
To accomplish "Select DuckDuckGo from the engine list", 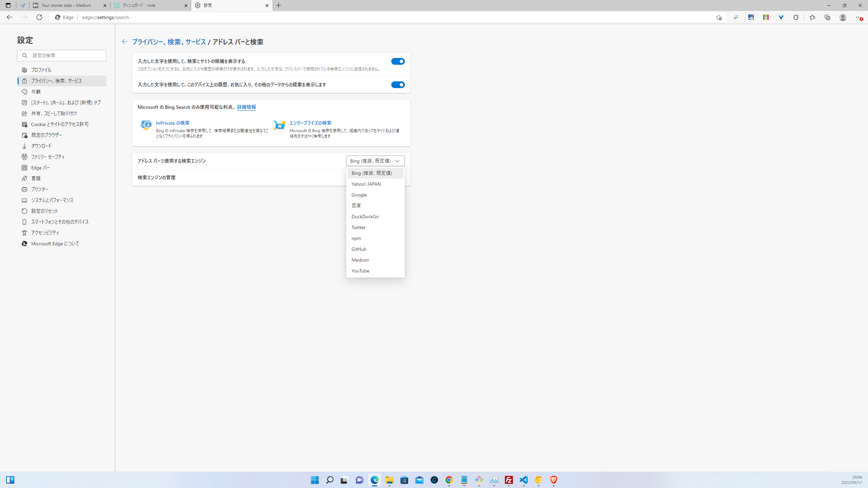I will click(x=375, y=217).
